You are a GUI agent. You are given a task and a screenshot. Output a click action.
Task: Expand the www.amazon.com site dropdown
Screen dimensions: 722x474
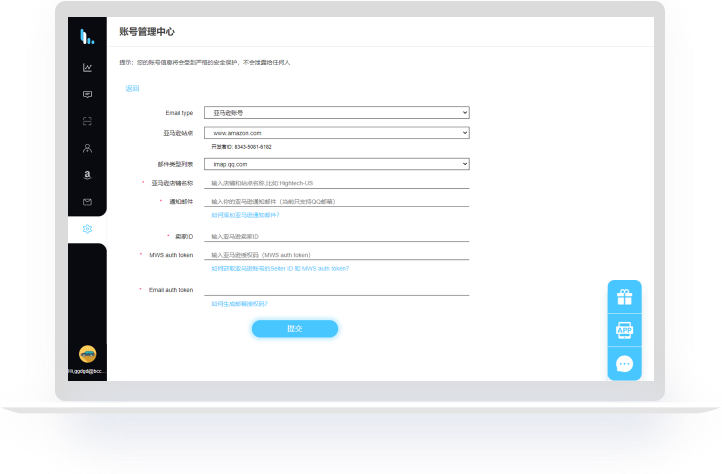[337, 133]
